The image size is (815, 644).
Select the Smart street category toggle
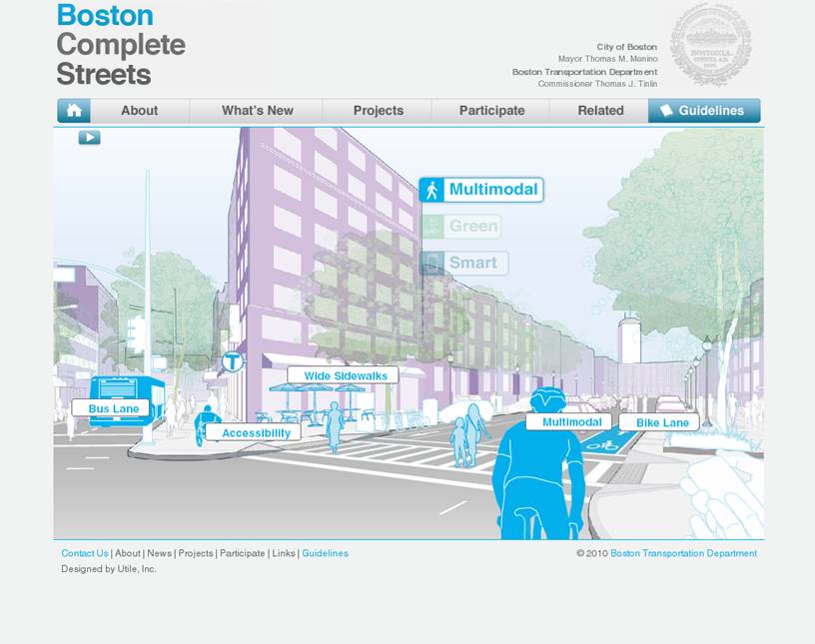tap(464, 264)
